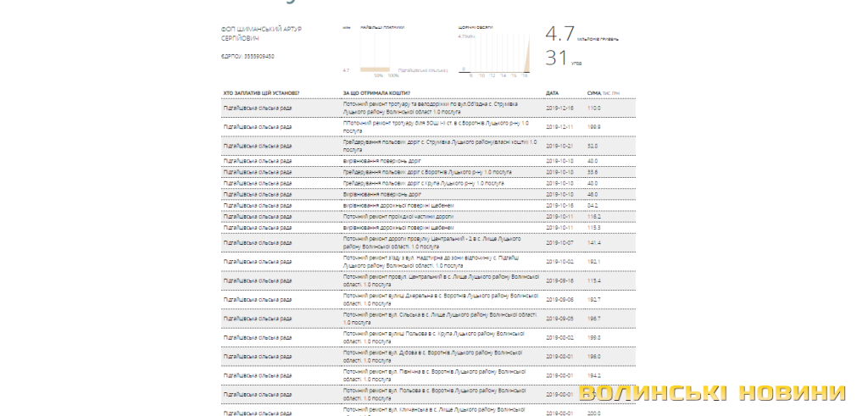Image resolution: width=868 pixels, height=416 pixels.
Task: Click the date 2019-09-16 cell
Action: 559,280
